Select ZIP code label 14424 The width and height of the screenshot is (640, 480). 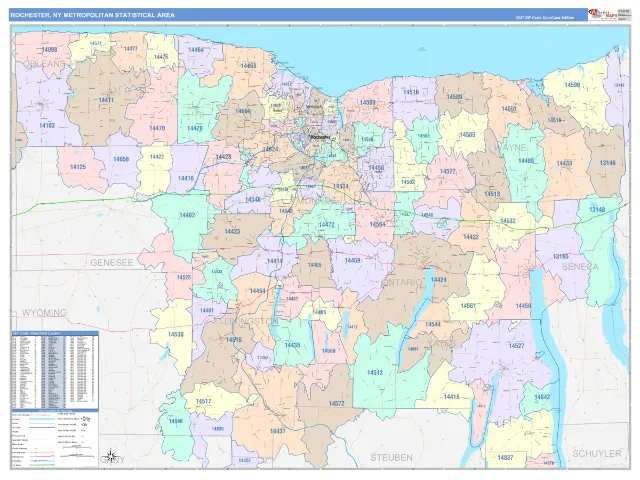439,280
